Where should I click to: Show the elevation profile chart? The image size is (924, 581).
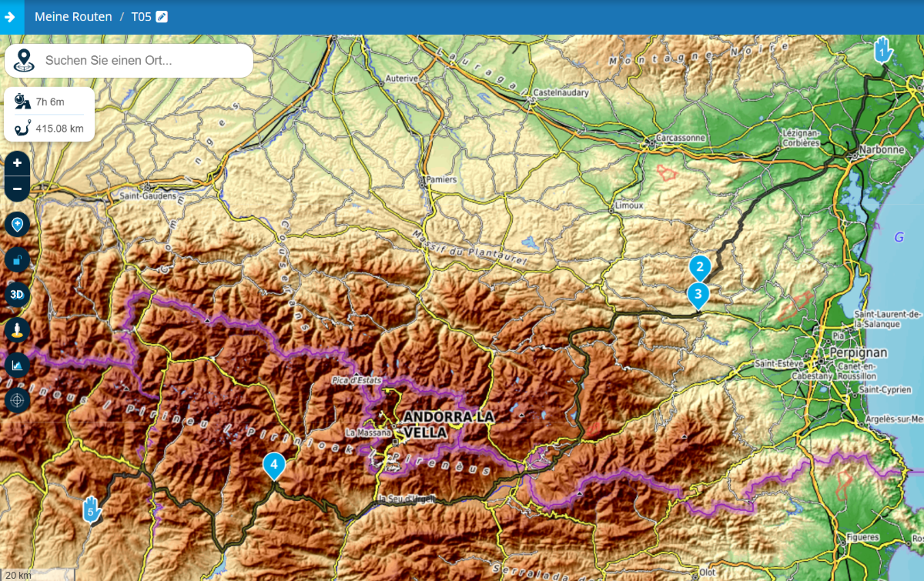17,365
